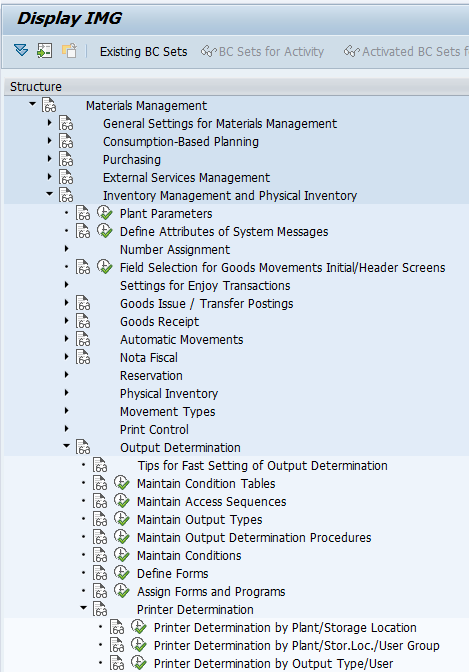
Task: Expand the Purchasing node
Action: click(50, 159)
